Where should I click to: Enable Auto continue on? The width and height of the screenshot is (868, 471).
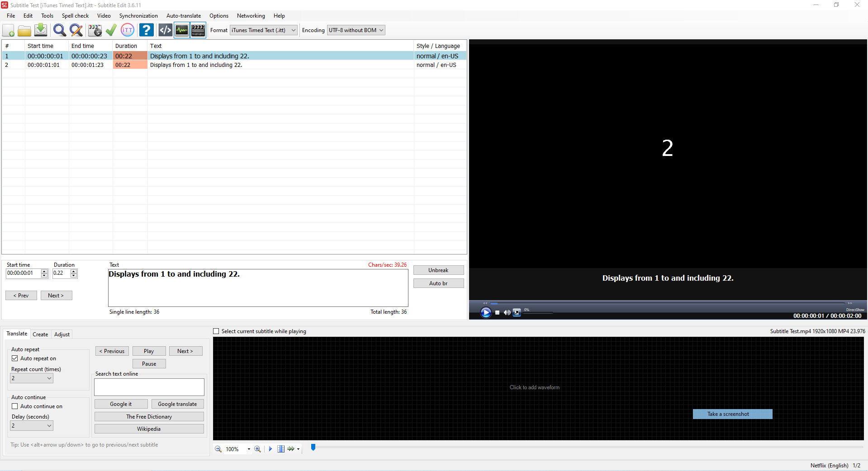(x=15, y=406)
